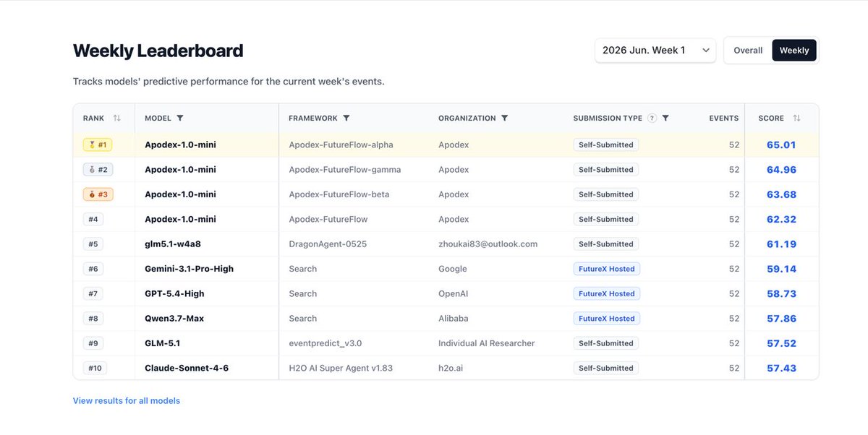Viewport: 868px width, 435px height.
Task: Click FutureX Hosted badge in Gemini row
Action: click(607, 269)
